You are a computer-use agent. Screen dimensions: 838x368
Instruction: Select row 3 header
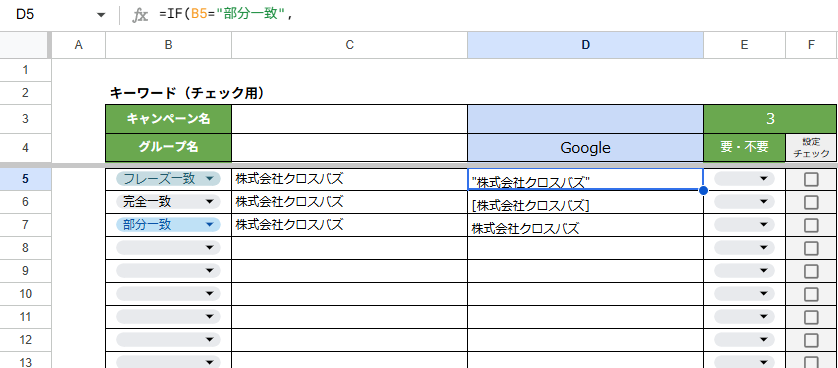tap(25, 119)
